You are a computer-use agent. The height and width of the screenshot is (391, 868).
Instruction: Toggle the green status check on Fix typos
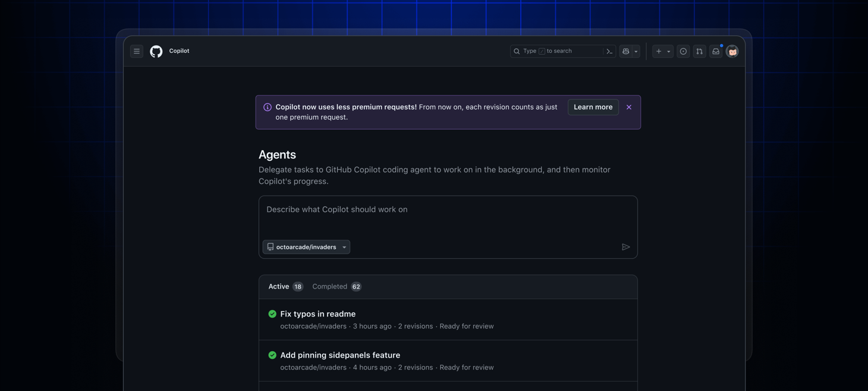coord(271,314)
